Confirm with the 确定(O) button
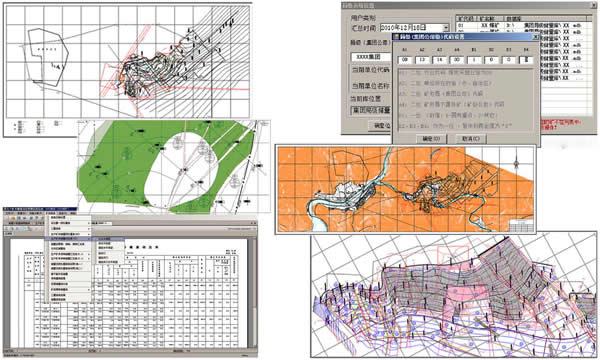The image size is (600, 360). (431, 138)
